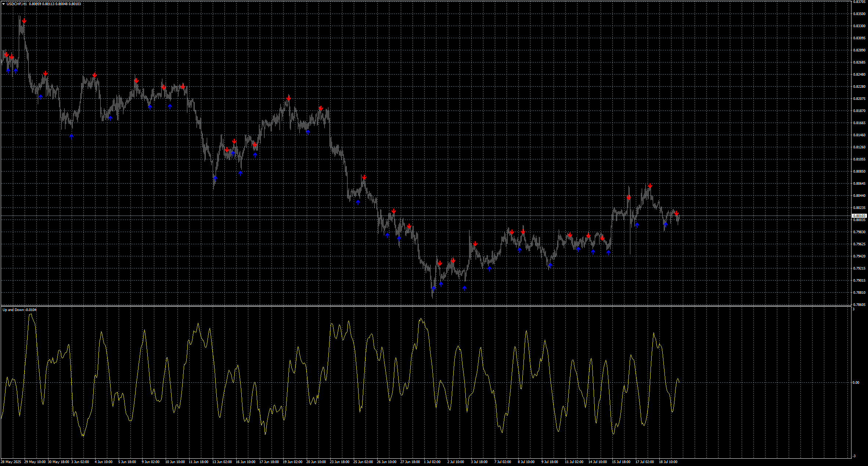Select the yellow Up and Down oscillator line
This screenshot has height=466, width=868.
click(x=339, y=375)
